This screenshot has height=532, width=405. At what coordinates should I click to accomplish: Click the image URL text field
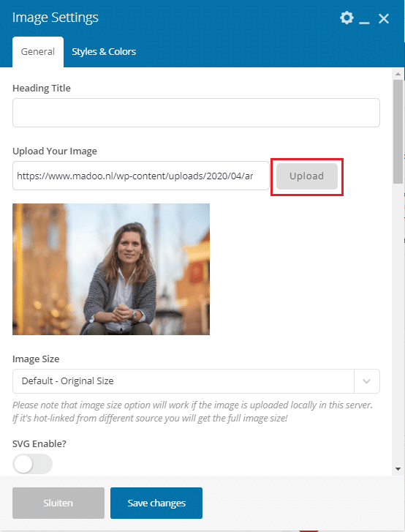[141, 176]
